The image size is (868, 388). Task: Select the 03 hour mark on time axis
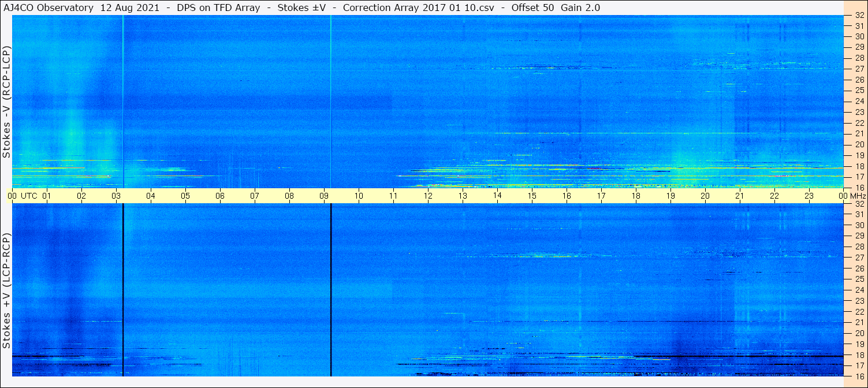click(116, 196)
